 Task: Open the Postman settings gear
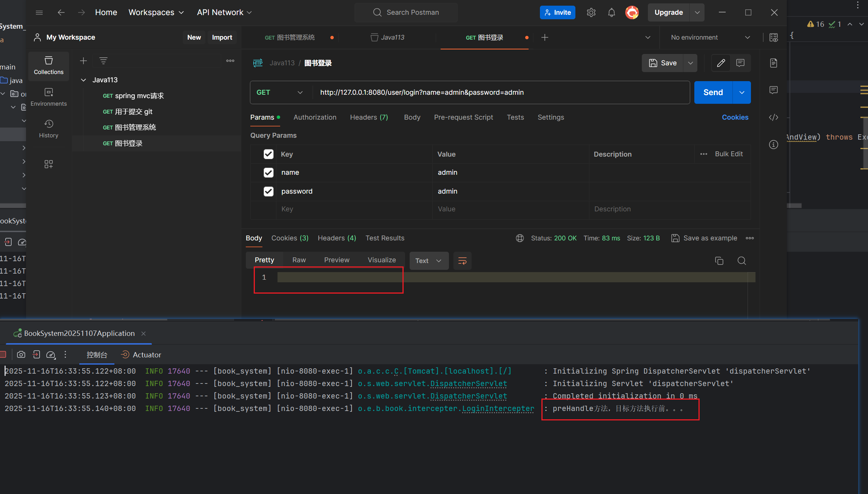coord(591,12)
